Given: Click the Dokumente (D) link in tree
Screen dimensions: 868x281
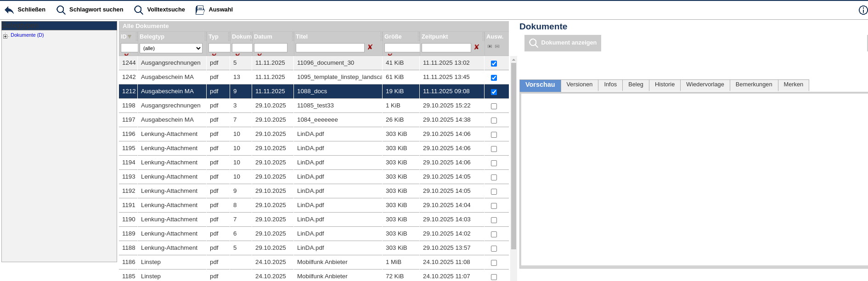Looking at the screenshot, I should point(27,35).
